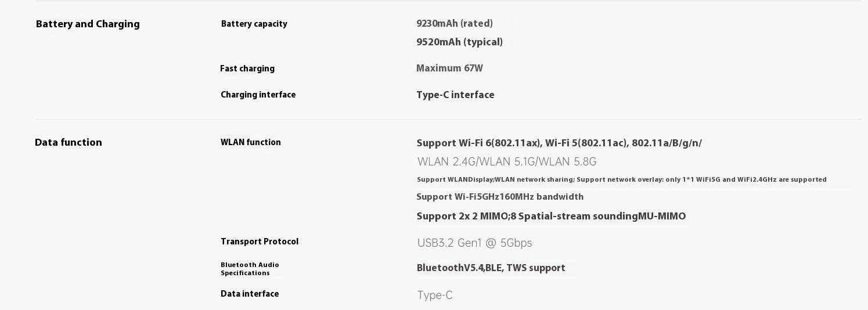Click the Battery capacity label
Viewport: 868px width, 310px height.
tap(254, 24)
